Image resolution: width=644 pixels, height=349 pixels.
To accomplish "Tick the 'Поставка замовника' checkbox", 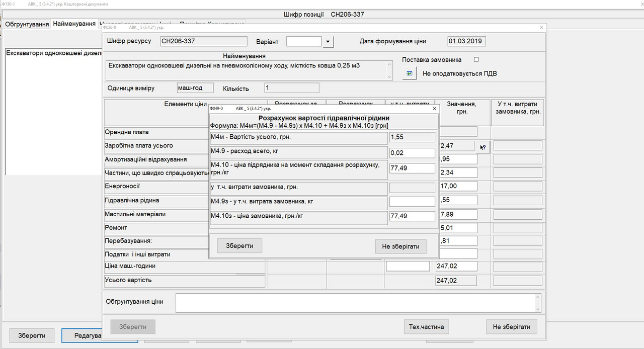I will [x=476, y=59].
